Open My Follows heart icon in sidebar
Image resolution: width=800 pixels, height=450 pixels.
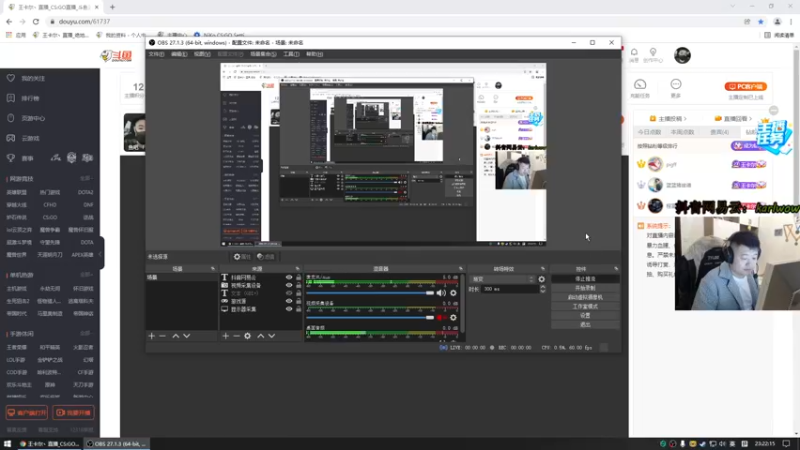pyautogui.click(x=11, y=78)
